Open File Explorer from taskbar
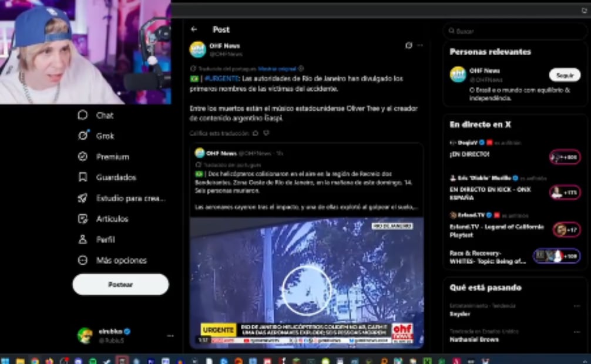Viewport: 591px width, 364px height. coord(21,361)
